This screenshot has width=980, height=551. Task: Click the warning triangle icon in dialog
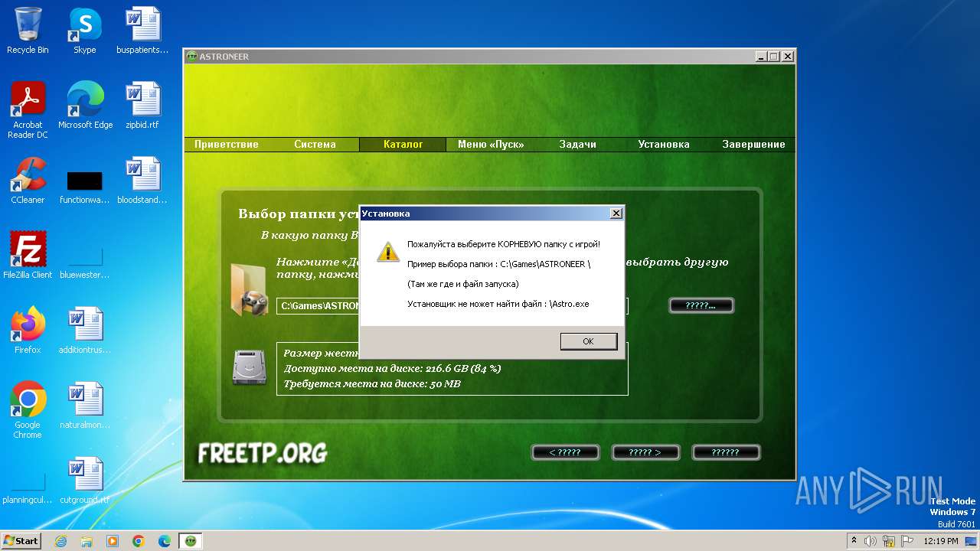388,252
